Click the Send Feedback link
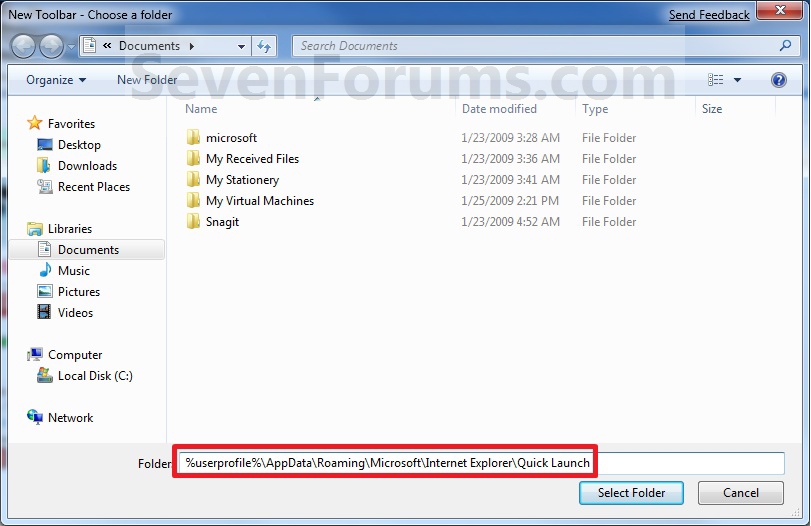811x526 pixels. coord(709,14)
